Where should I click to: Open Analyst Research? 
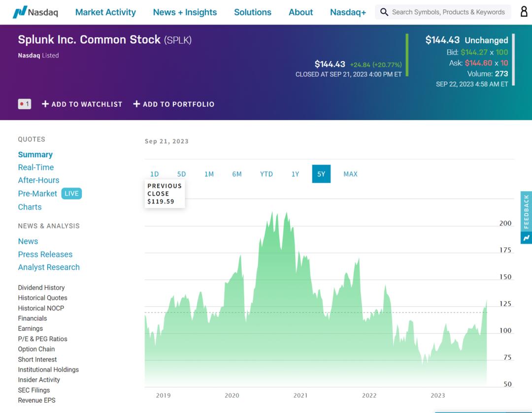click(49, 268)
